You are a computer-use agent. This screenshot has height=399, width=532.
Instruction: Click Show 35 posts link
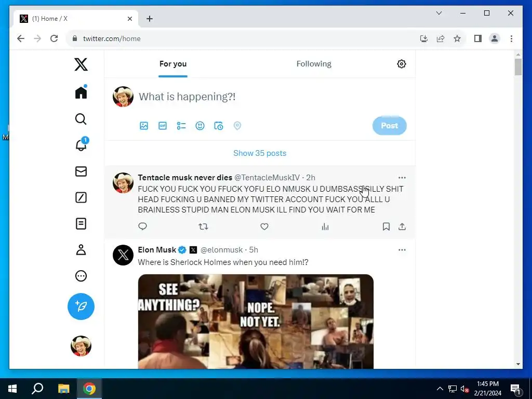click(260, 153)
